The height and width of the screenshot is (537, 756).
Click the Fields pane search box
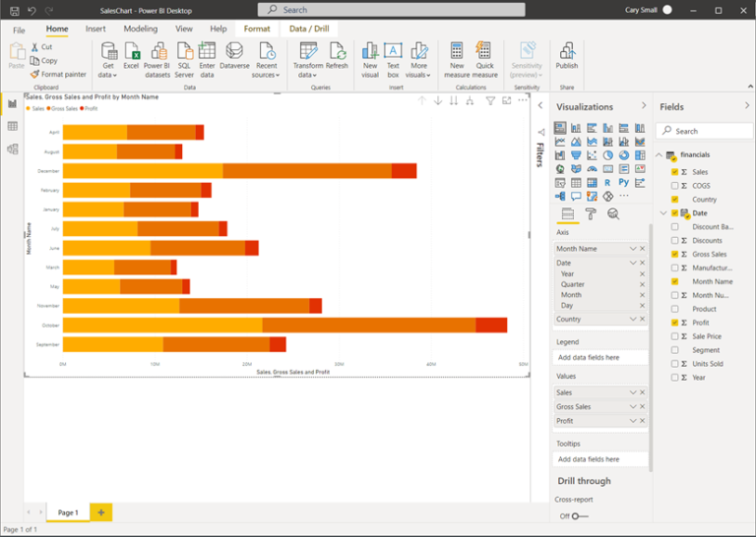(704, 131)
